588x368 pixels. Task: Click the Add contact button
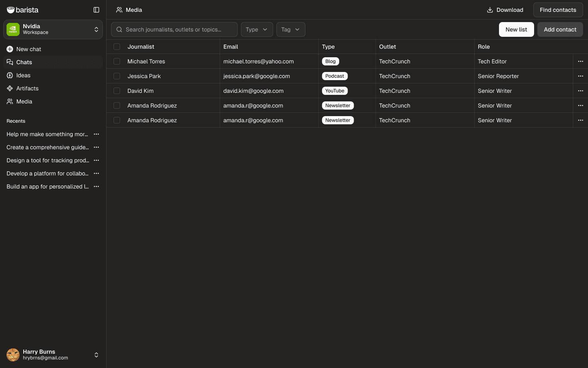(x=560, y=29)
